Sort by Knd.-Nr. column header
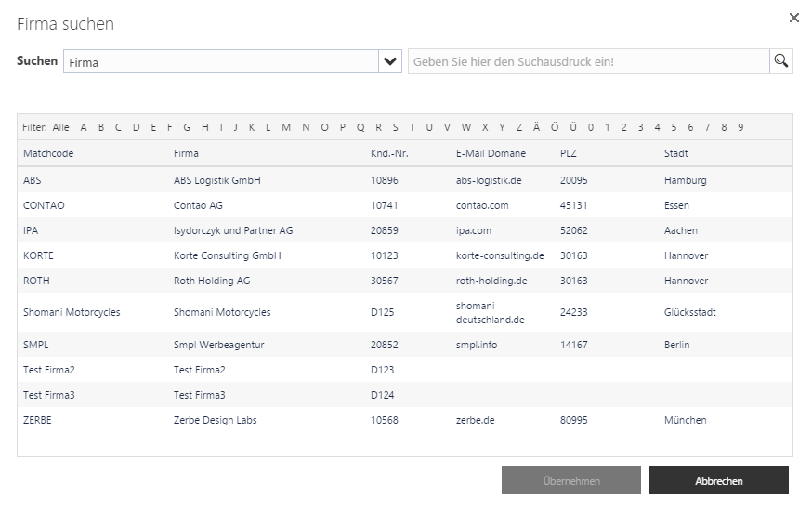The width and height of the screenshot is (812, 523). (389, 153)
